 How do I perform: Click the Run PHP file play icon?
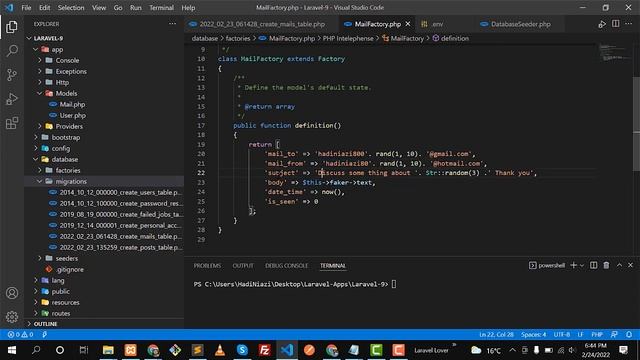tap(602, 24)
